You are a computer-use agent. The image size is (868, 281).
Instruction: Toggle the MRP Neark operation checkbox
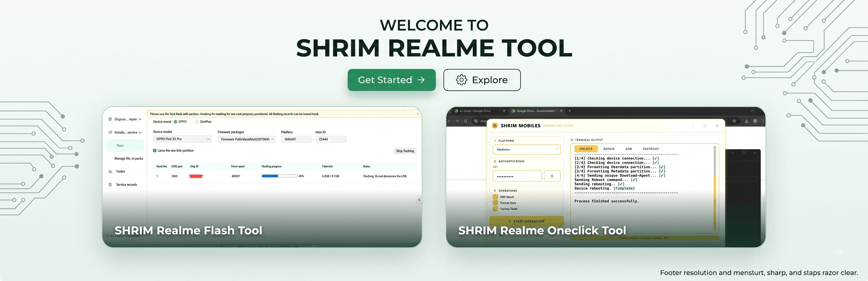495,197
